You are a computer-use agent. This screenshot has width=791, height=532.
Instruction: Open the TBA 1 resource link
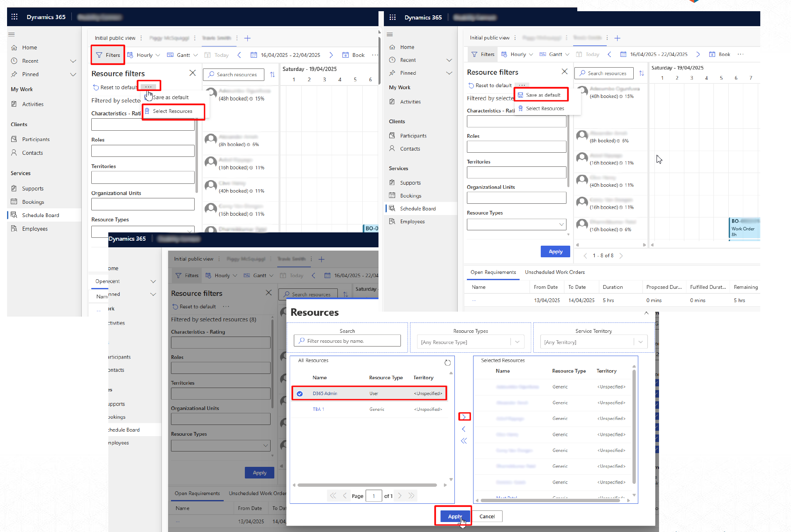pos(318,409)
